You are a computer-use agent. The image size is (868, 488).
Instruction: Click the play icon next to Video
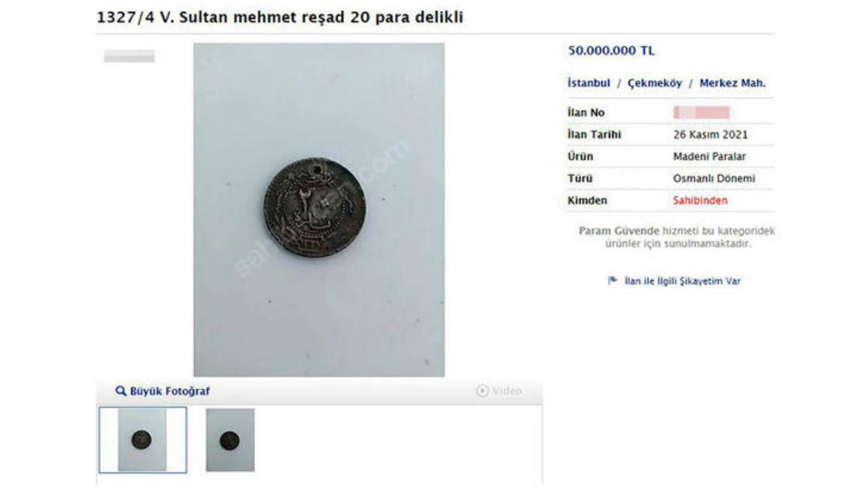coord(482,391)
